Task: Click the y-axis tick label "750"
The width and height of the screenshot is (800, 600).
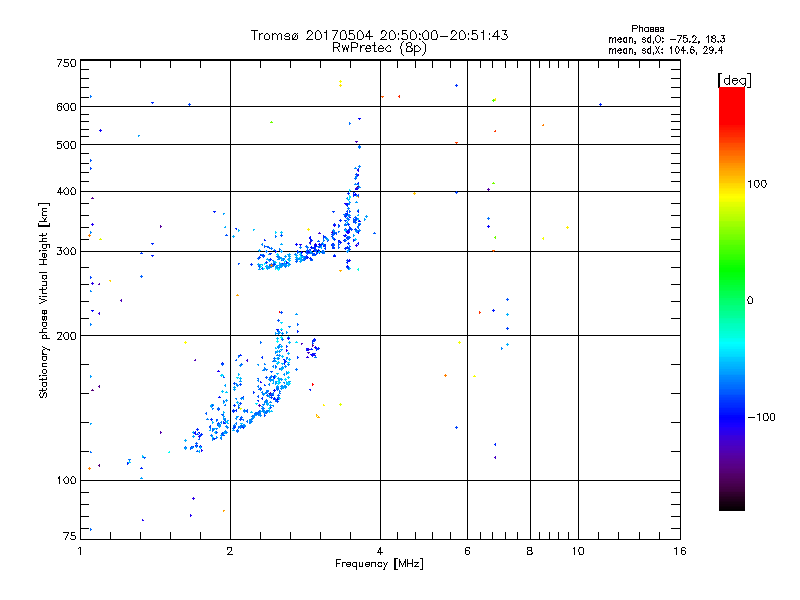Action: (x=67, y=63)
